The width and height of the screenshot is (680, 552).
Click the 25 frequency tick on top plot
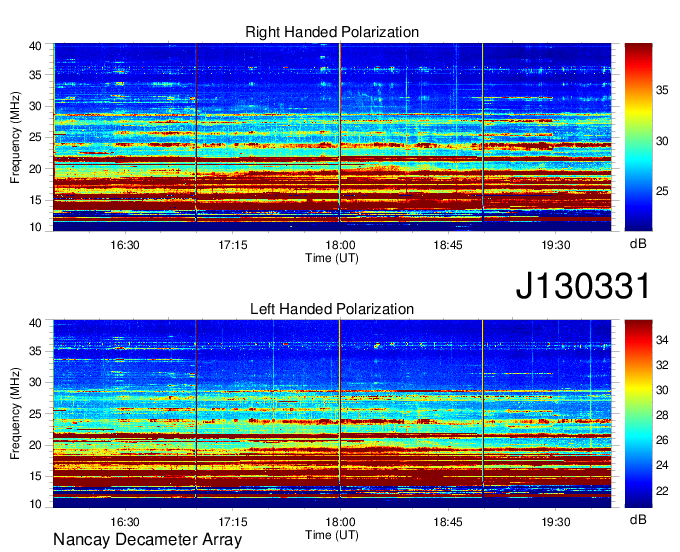[35, 137]
